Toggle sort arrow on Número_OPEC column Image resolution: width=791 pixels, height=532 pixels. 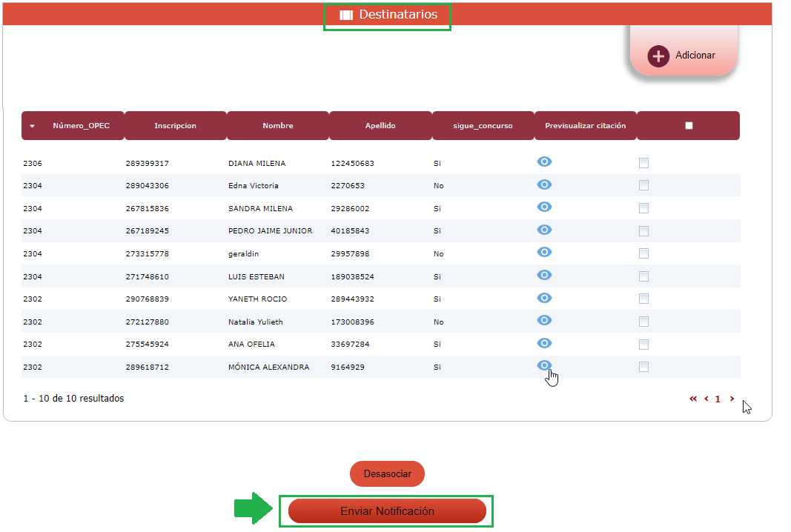pyautogui.click(x=32, y=127)
